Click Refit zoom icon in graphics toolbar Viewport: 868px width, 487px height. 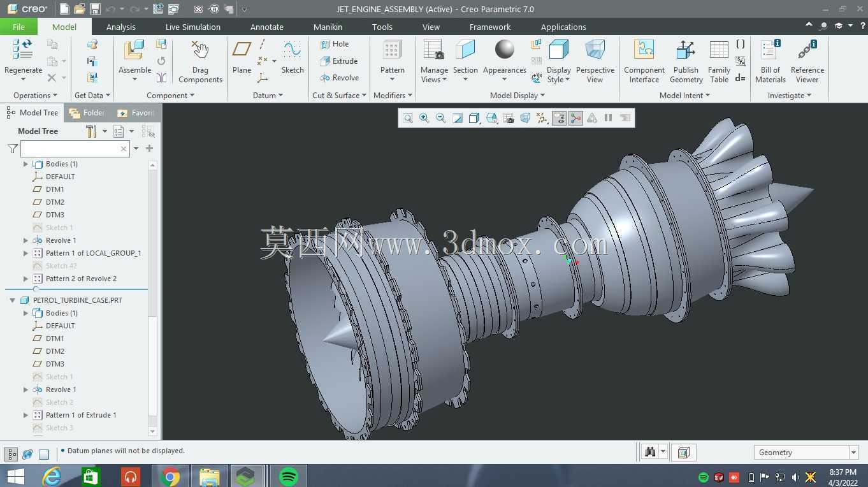coord(408,118)
